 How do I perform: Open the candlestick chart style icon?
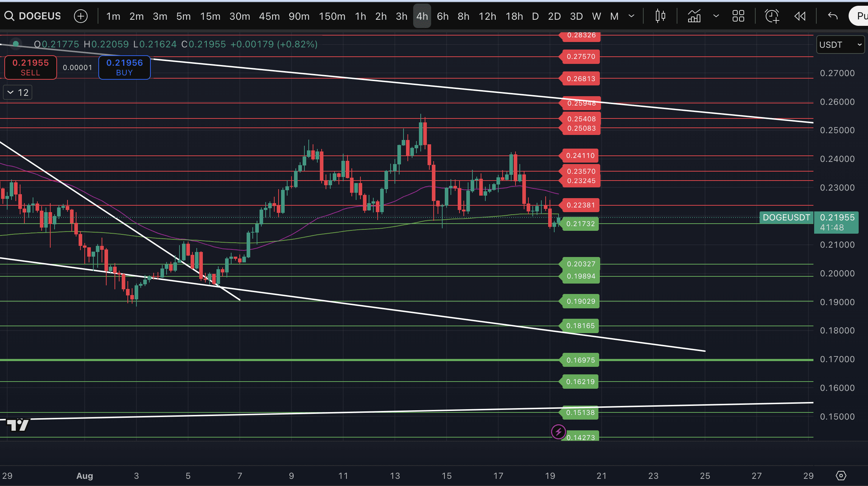[660, 16]
